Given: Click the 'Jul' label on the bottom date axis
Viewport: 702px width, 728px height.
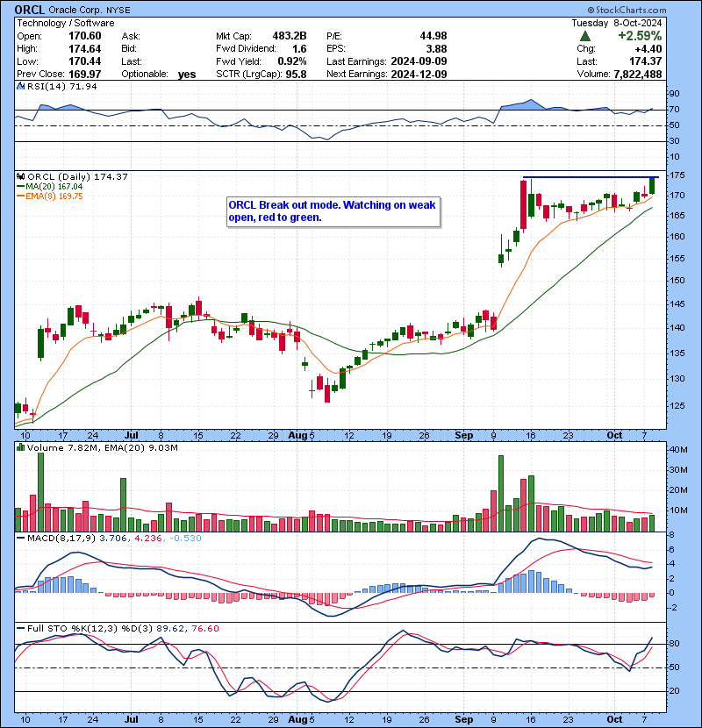Looking at the screenshot, I should [132, 718].
